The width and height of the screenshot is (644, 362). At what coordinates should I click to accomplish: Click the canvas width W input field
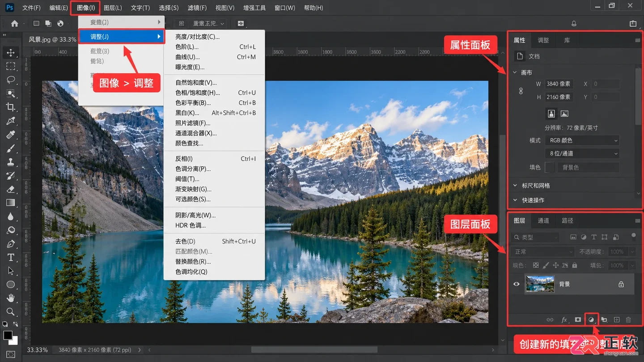pos(559,84)
